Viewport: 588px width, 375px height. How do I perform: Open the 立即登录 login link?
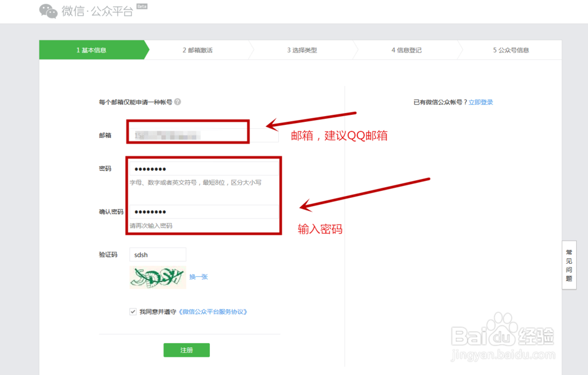tap(481, 102)
